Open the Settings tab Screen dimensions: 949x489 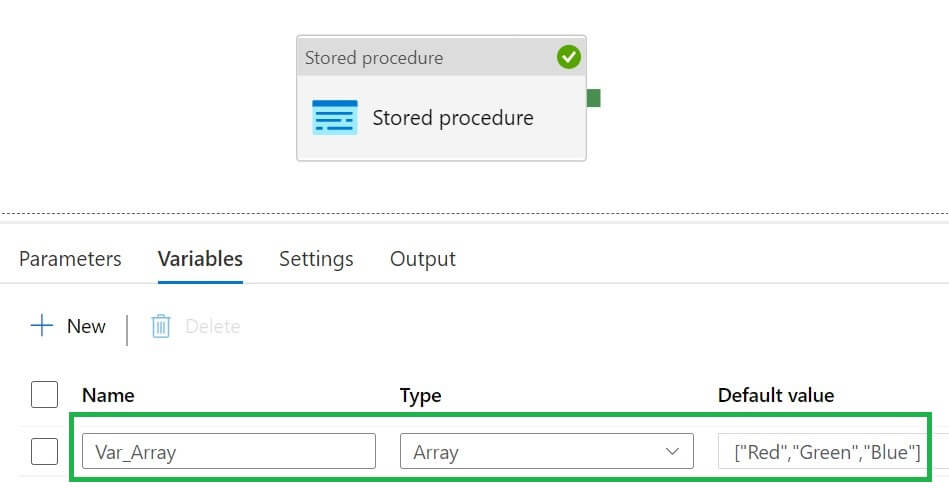[x=316, y=259]
